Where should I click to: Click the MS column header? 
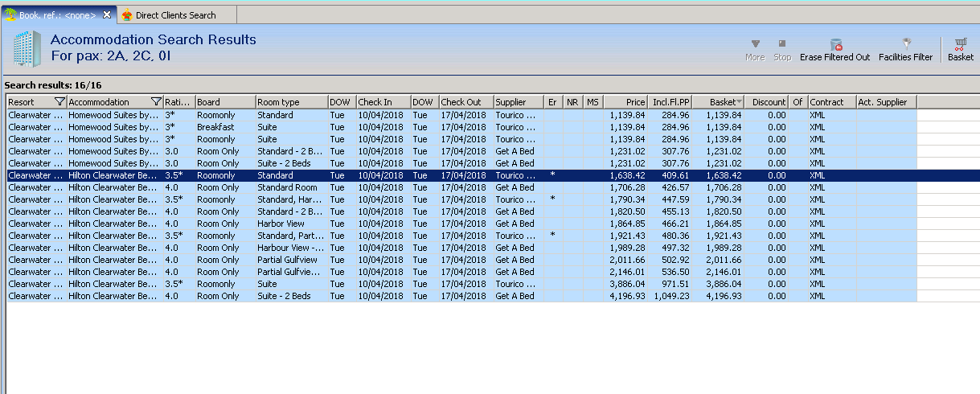tap(593, 102)
